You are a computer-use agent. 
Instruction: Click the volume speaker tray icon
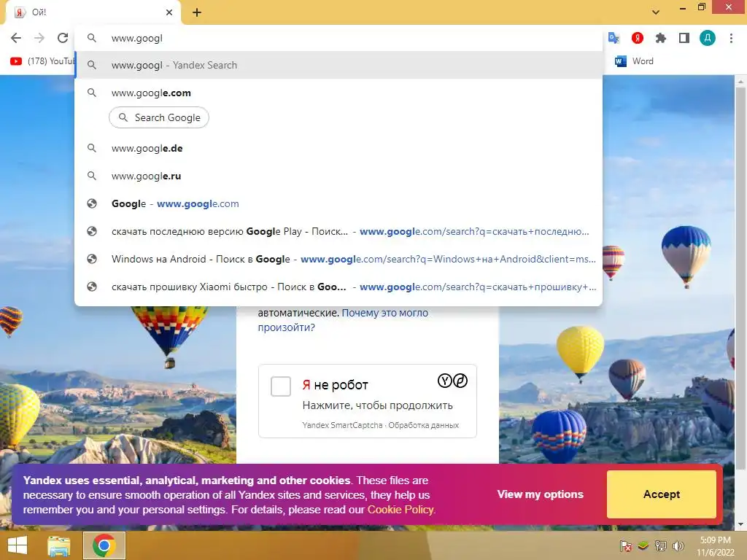[678, 545]
